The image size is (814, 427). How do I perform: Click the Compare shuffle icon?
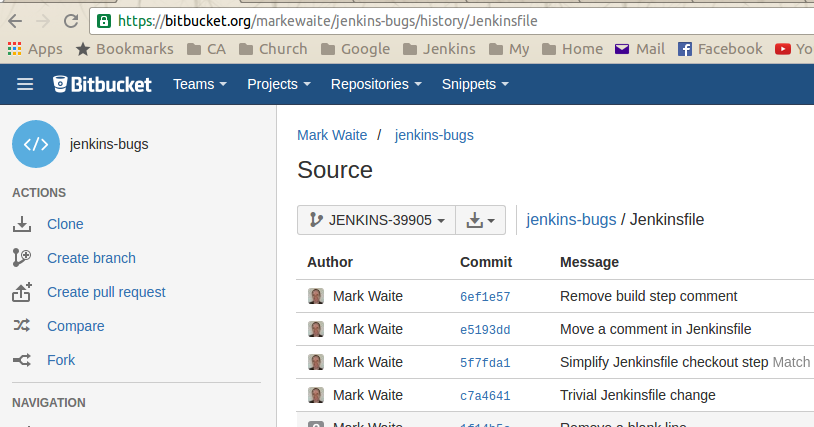(x=22, y=326)
